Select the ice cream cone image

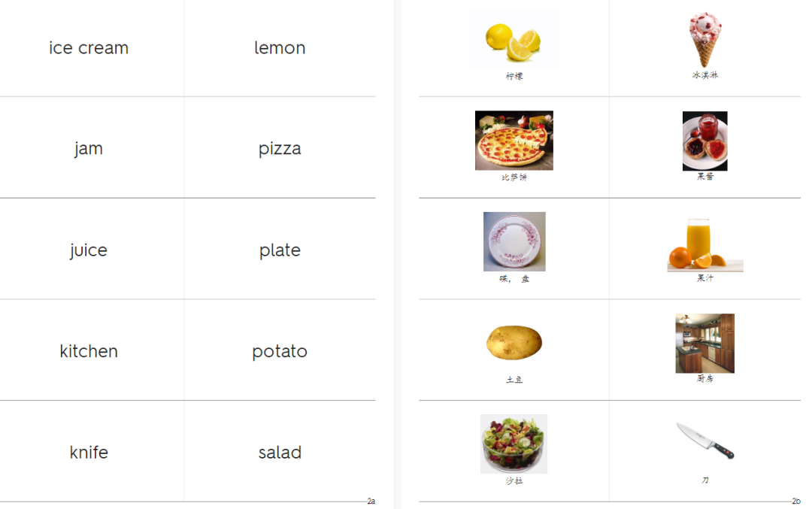click(704, 40)
